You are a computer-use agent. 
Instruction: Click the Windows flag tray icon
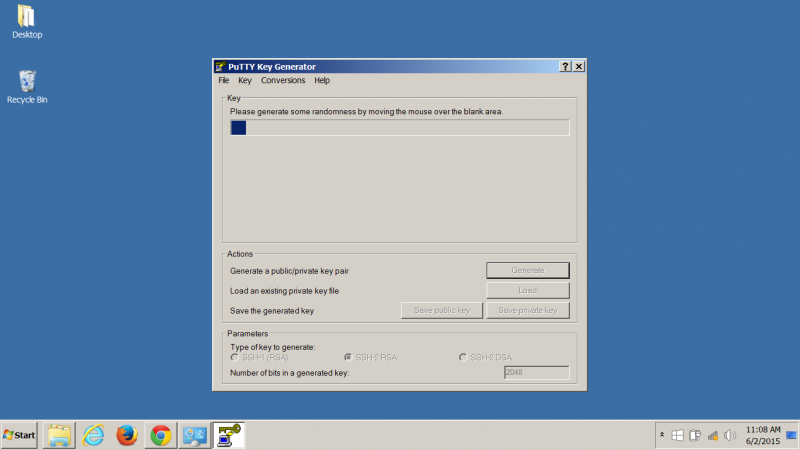(677, 435)
